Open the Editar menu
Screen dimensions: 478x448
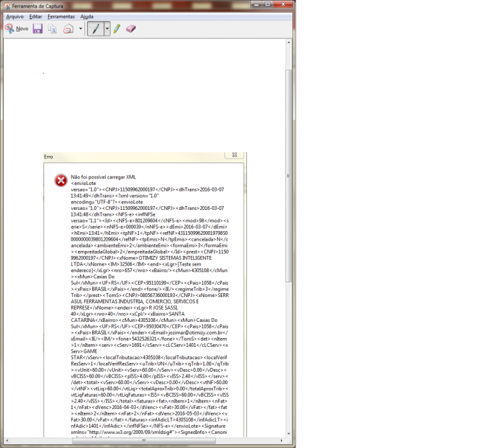[35, 17]
